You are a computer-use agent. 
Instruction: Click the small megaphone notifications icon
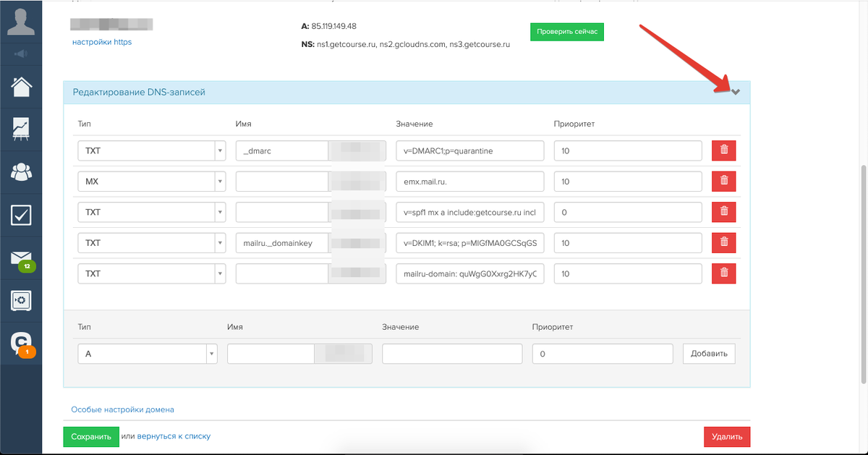pyautogui.click(x=21, y=54)
